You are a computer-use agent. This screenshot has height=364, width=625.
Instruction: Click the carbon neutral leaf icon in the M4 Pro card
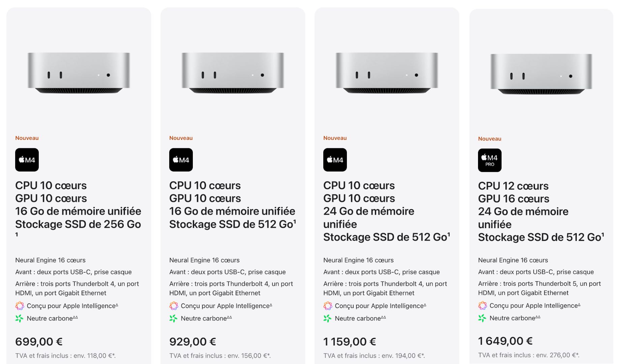[x=482, y=318]
